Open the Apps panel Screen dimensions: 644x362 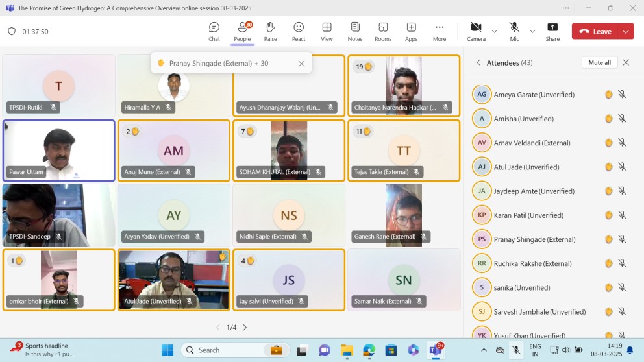tap(411, 31)
